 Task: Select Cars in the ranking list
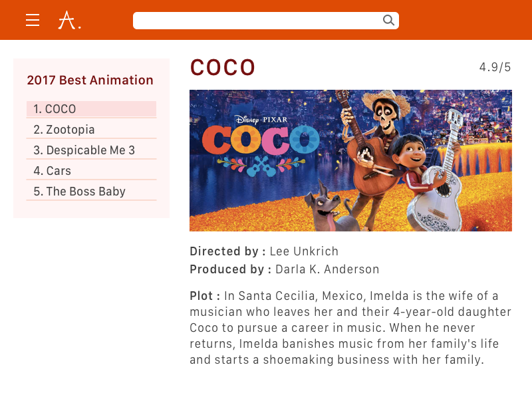(91, 171)
